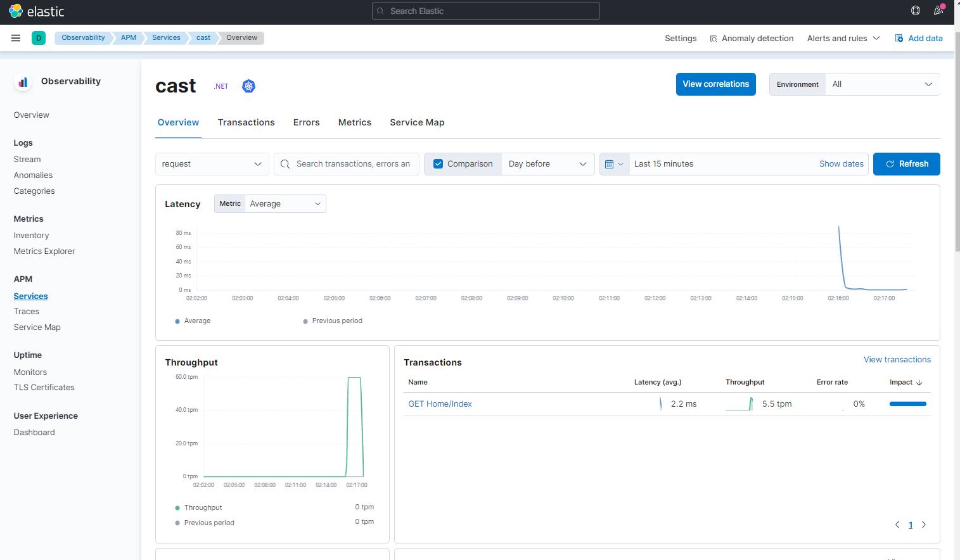This screenshot has height=560, width=960.
Task: Toggle Throughput series in legend
Action: coord(198,508)
